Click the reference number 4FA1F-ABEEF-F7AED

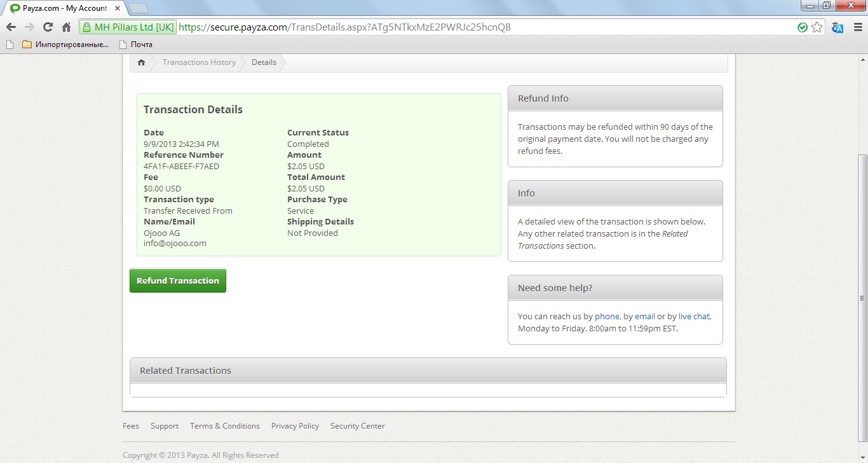point(182,166)
